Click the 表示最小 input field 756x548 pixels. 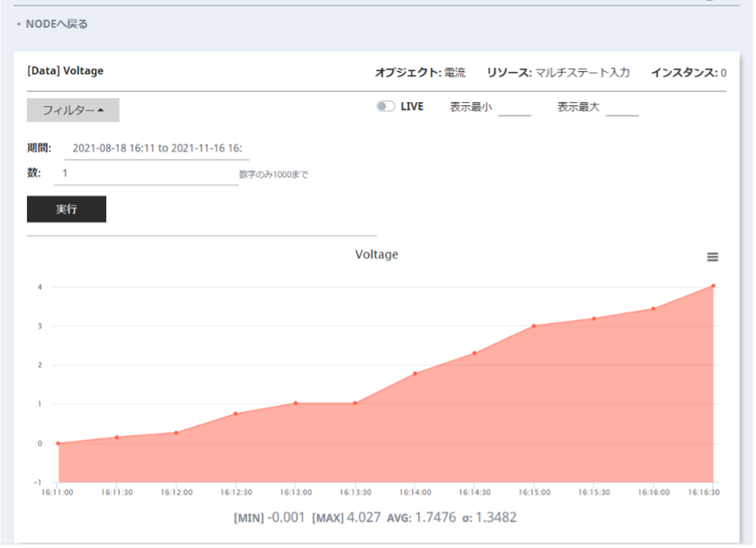(514, 108)
